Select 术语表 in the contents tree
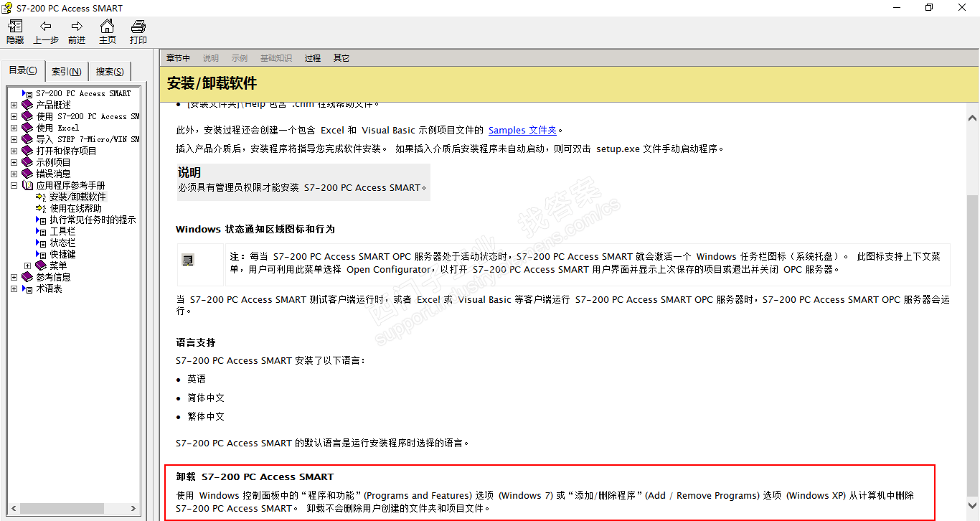The height and width of the screenshot is (521, 980). tap(49, 288)
